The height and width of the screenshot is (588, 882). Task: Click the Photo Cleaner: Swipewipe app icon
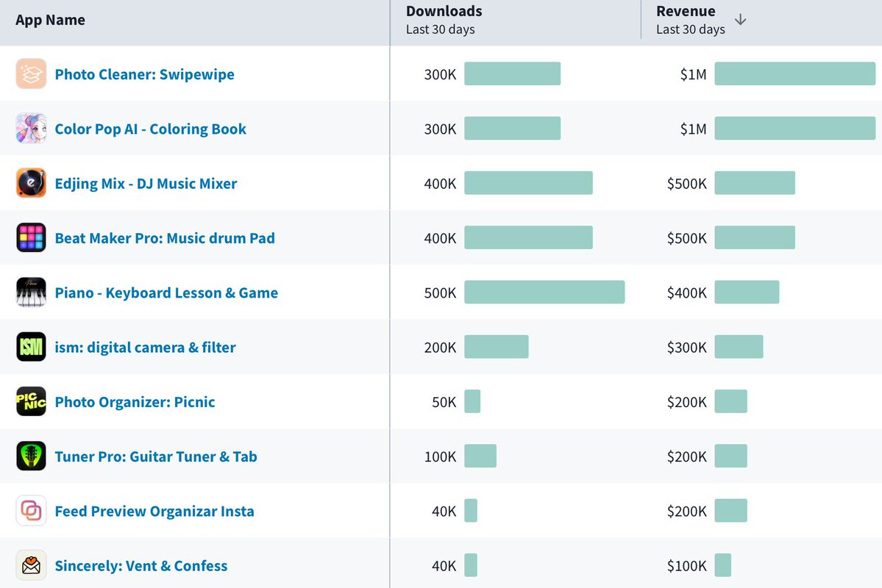click(31, 73)
